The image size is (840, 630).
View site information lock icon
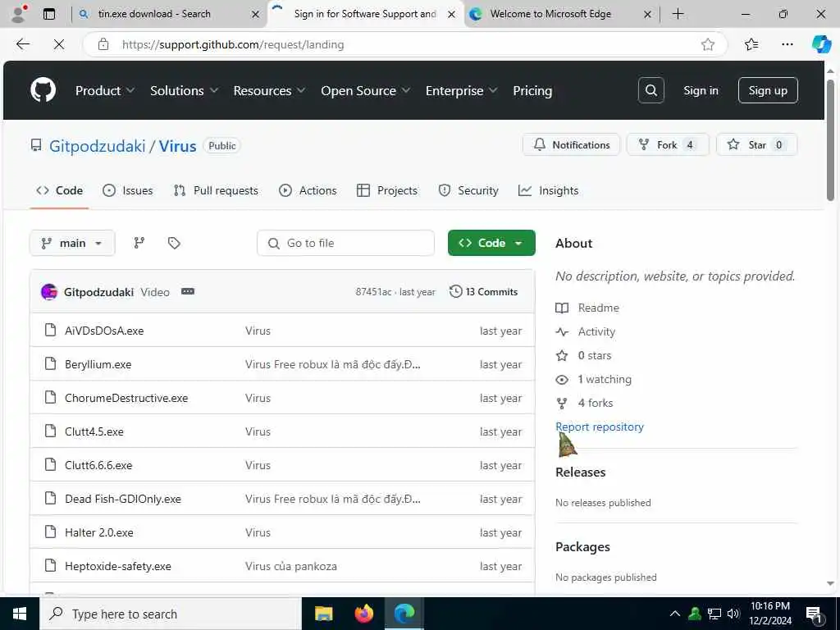pyautogui.click(x=103, y=44)
